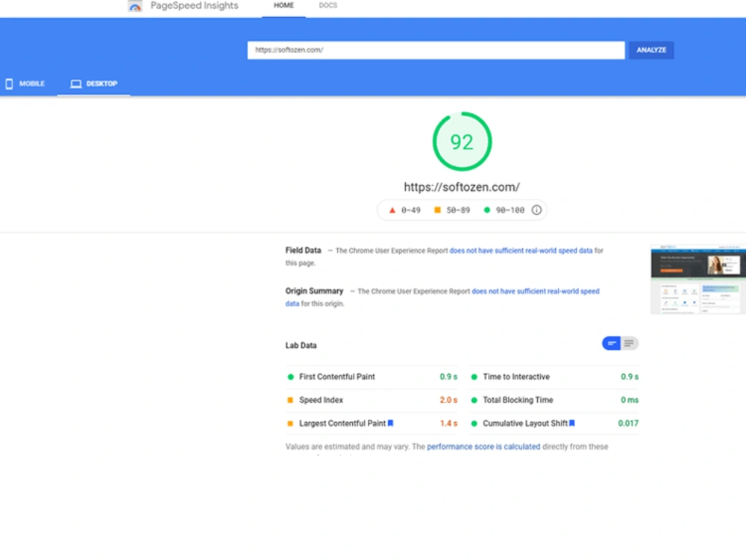This screenshot has height=560, width=746.
Task: Click the 92 performance score gauge
Action: (462, 142)
